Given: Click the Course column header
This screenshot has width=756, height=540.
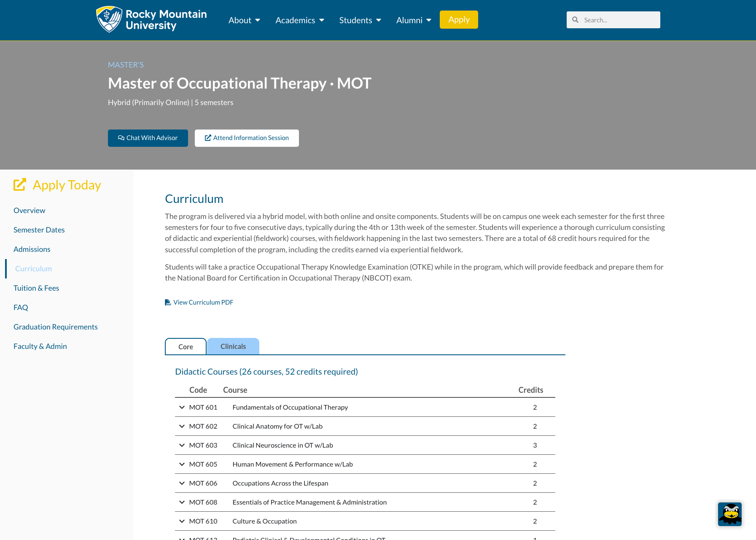Looking at the screenshot, I should [235, 390].
